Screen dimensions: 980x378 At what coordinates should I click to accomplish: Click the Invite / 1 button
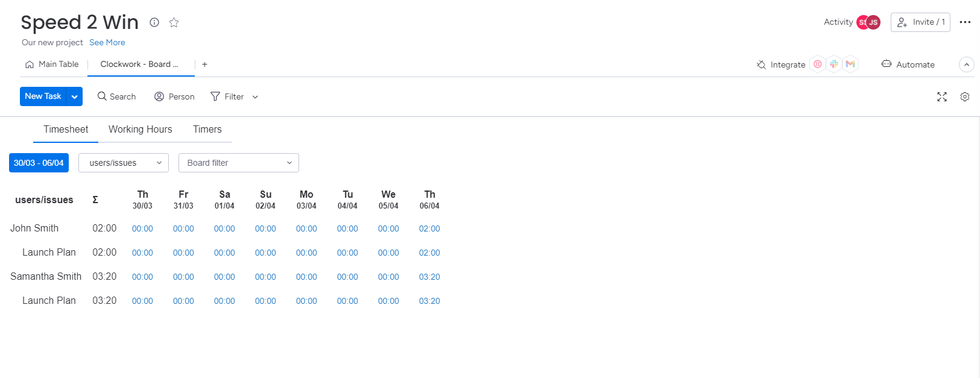(x=920, y=22)
